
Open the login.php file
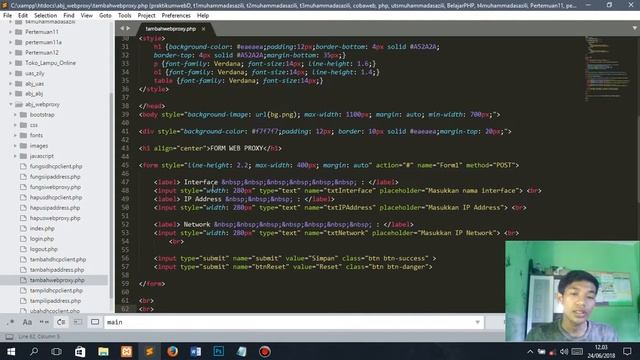pyautogui.click(x=42, y=239)
